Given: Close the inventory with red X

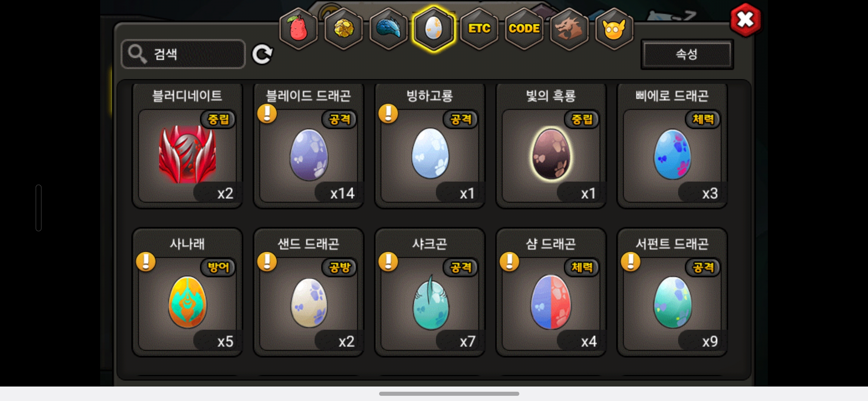Looking at the screenshot, I should click(745, 20).
